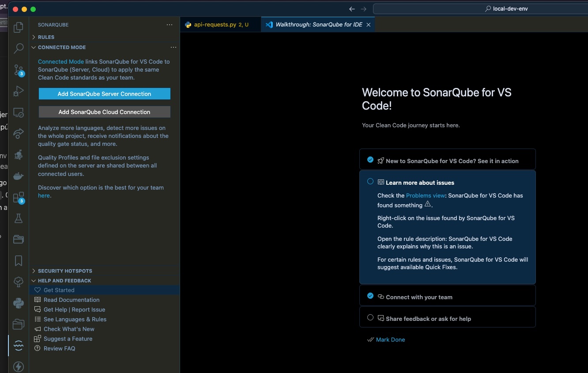Image resolution: width=588 pixels, height=373 pixels.
Task: Open the octopus-like icon above Docker
Action: pos(19,155)
